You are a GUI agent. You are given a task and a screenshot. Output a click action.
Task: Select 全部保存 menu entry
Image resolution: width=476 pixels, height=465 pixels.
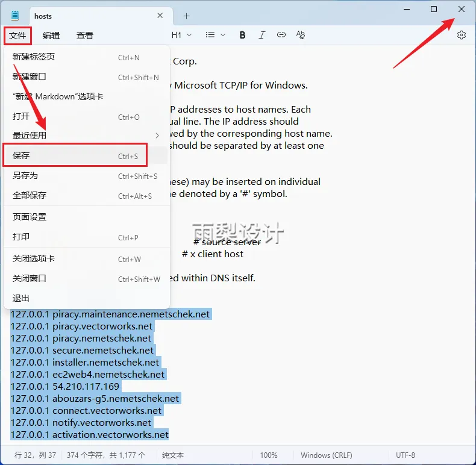[86, 196]
